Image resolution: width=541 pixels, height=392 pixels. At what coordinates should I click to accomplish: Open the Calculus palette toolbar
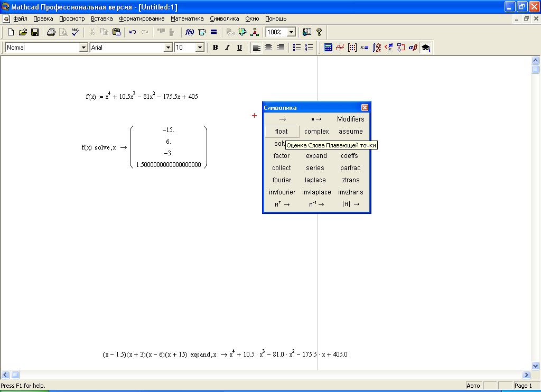click(x=377, y=48)
